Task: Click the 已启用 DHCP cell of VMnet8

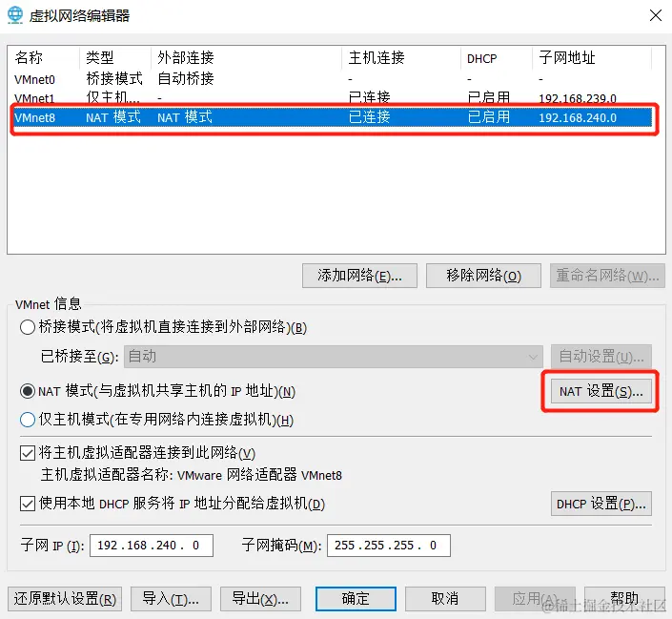Action: 489,117
